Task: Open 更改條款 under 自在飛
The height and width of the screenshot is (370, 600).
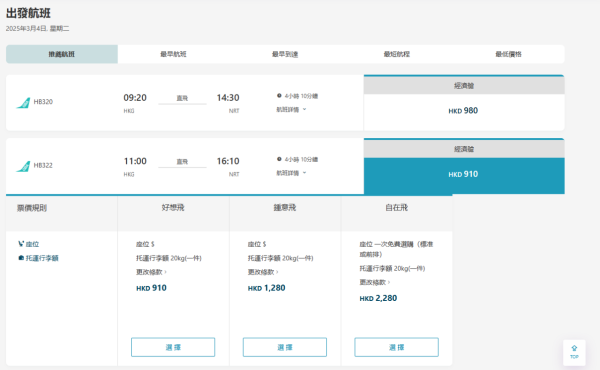Action: coord(375,282)
